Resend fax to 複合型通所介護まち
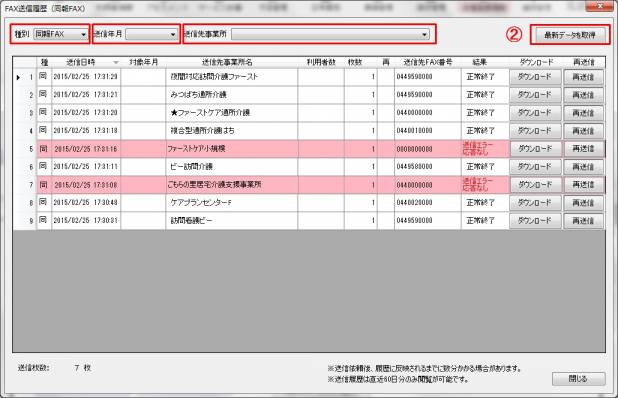The height and width of the screenshot is (398, 618). coord(583,131)
